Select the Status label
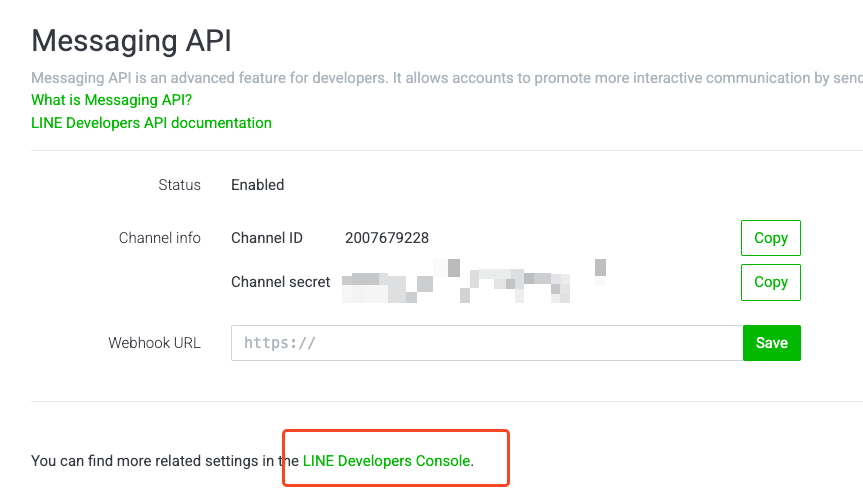Image resolution: width=863 pixels, height=502 pixels. (179, 185)
